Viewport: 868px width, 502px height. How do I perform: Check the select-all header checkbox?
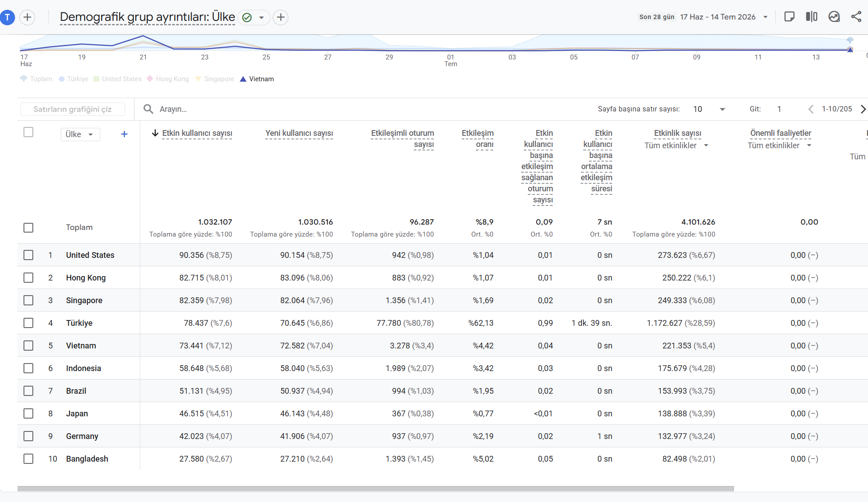pyautogui.click(x=28, y=132)
